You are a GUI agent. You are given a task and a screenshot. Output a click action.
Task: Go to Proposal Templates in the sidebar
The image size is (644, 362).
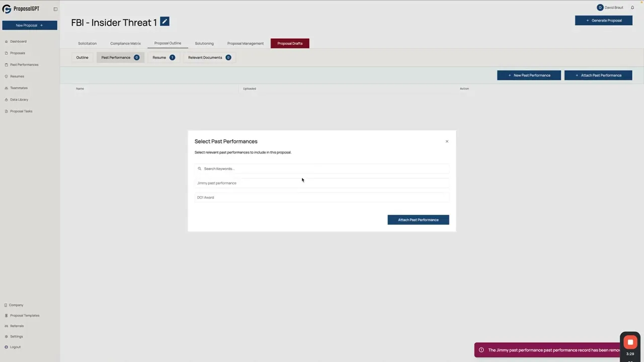(25, 316)
